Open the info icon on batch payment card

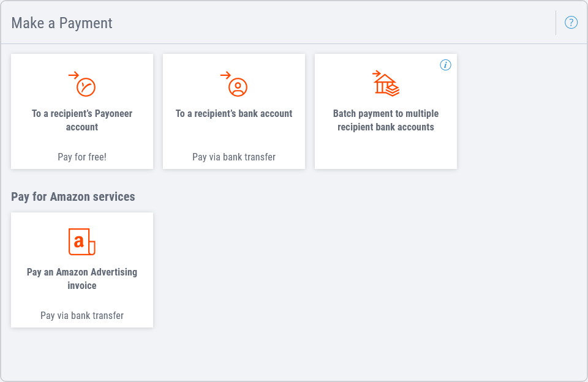point(445,65)
